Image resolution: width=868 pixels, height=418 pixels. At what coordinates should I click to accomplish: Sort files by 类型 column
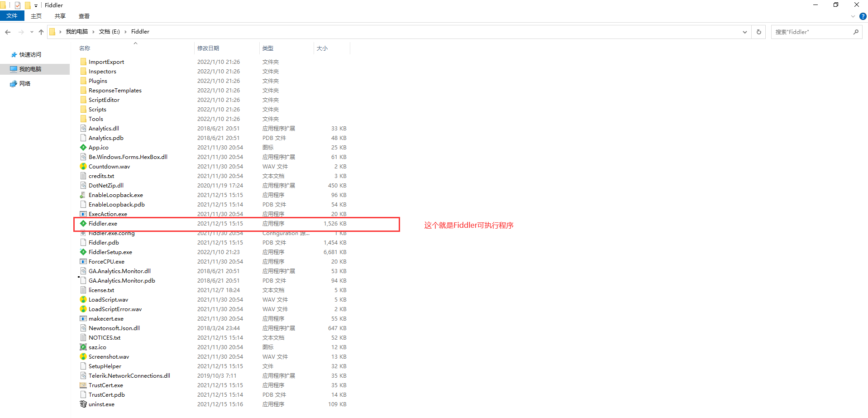(x=268, y=48)
